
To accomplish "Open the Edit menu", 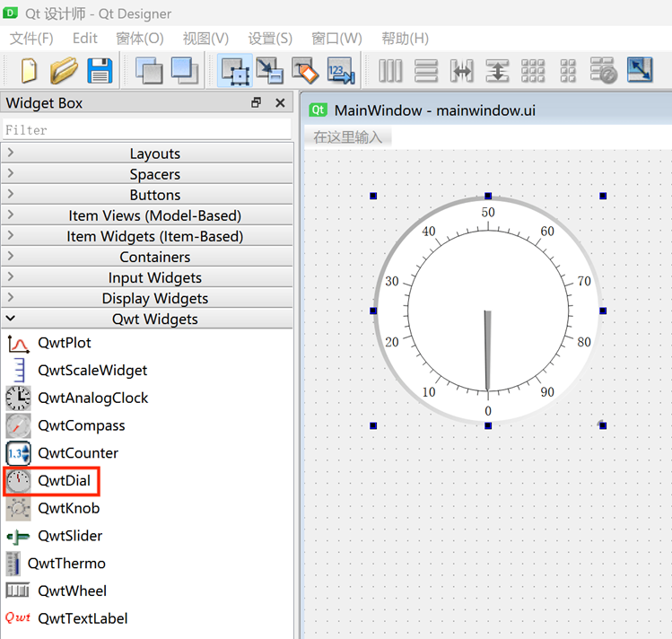I will click(85, 39).
